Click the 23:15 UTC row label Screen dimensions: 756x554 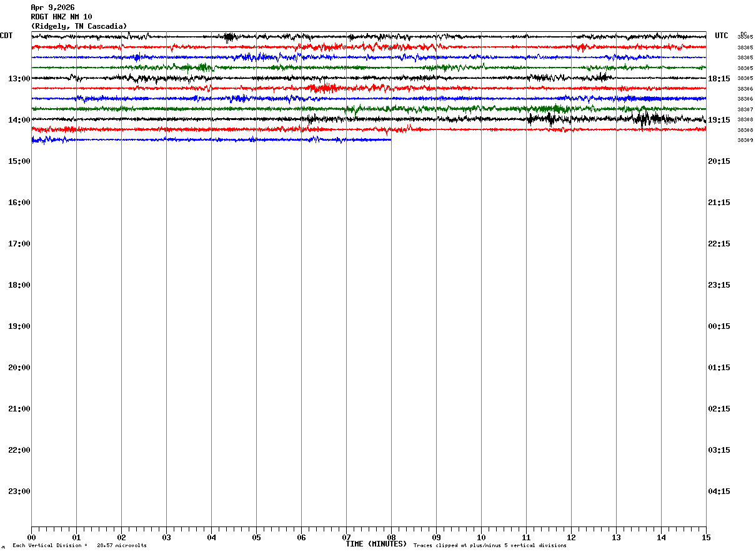(719, 285)
